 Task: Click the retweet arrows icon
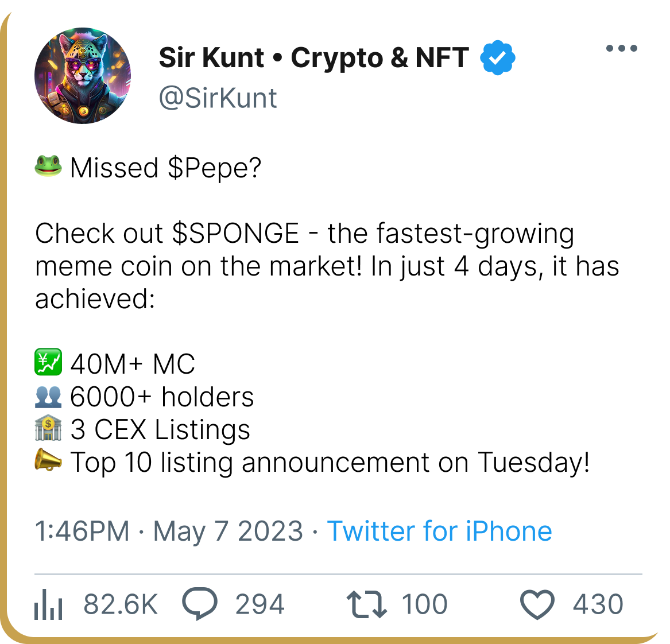pos(367,605)
